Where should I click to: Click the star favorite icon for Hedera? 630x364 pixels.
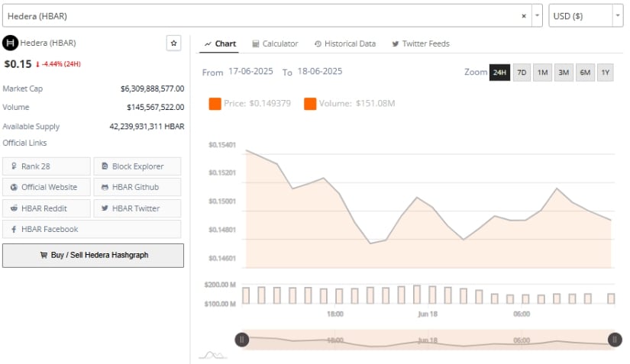(x=173, y=43)
